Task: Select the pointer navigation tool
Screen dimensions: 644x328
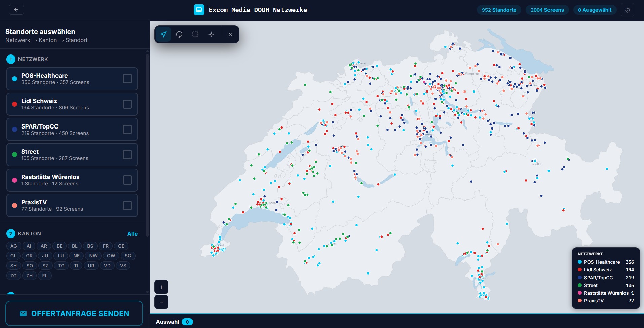Action: point(163,34)
